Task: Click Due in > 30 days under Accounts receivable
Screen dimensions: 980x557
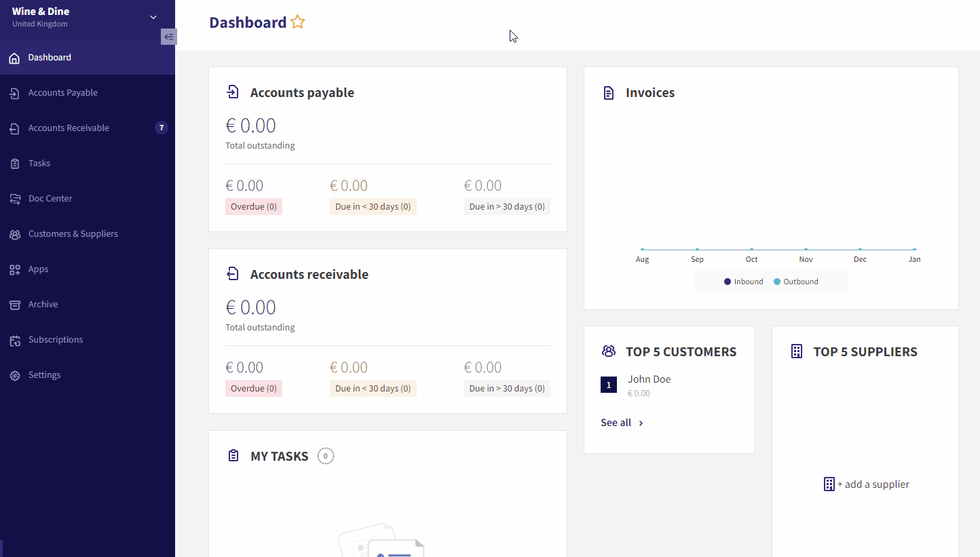Action: coord(507,389)
